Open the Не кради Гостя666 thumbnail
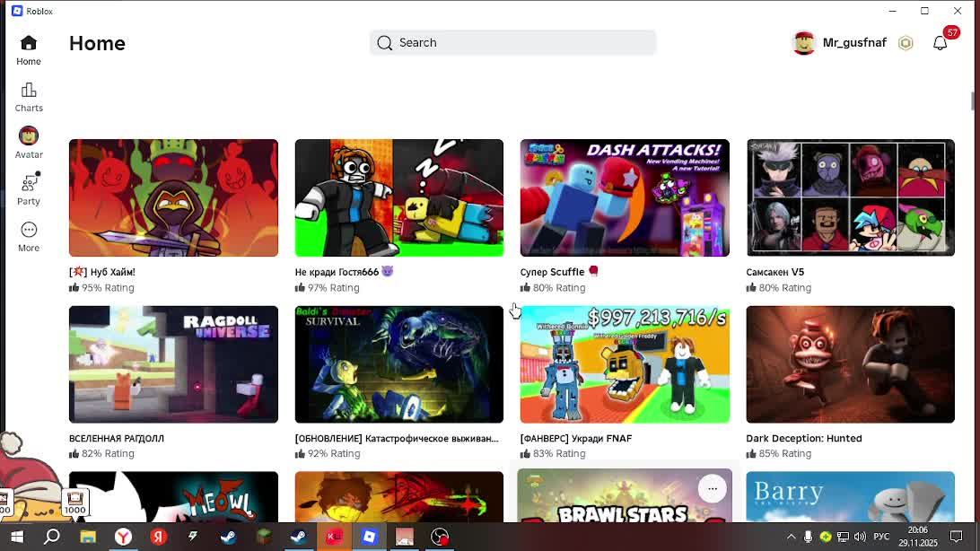The width and height of the screenshot is (980, 551). [x=398, y=197]
